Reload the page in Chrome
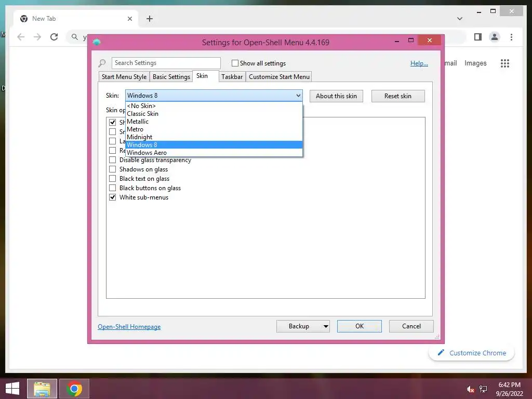 point(54,37)
